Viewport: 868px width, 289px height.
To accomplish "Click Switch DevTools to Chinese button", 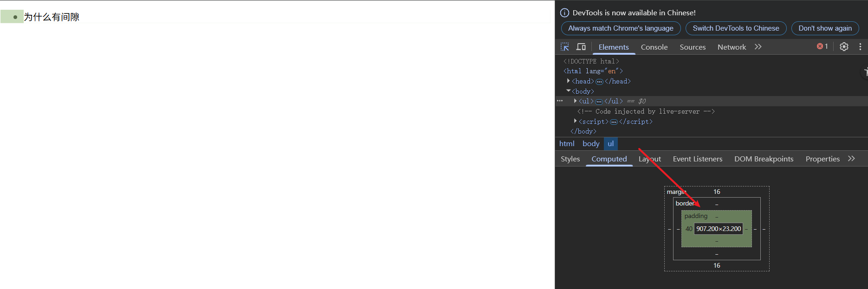I will [x=736, y=28].
